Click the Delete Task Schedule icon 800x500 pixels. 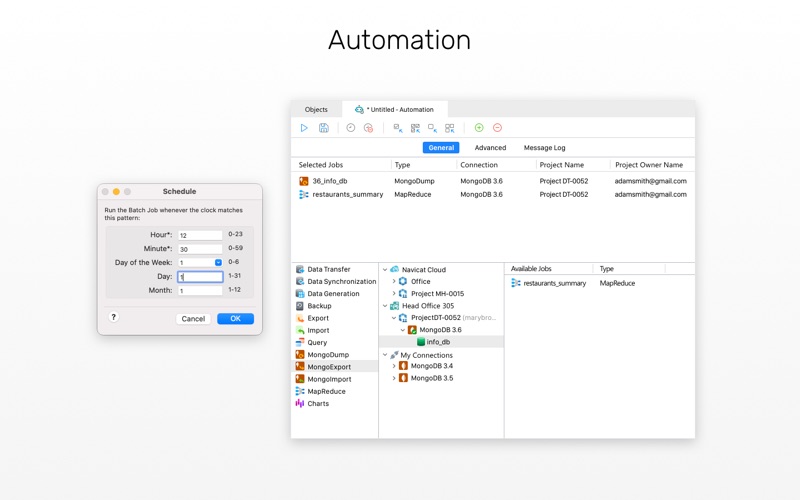[368, 128]
